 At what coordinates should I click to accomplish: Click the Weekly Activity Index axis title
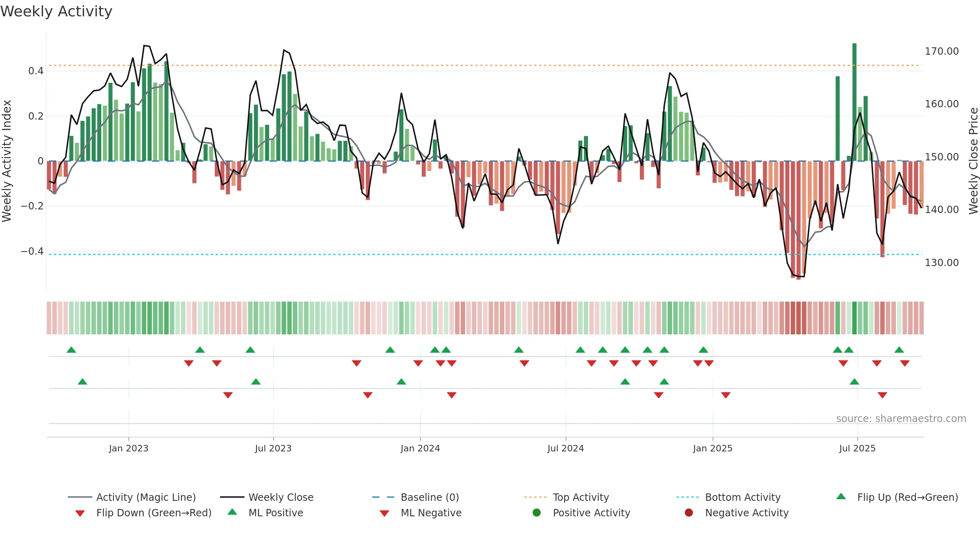[7, 161]
